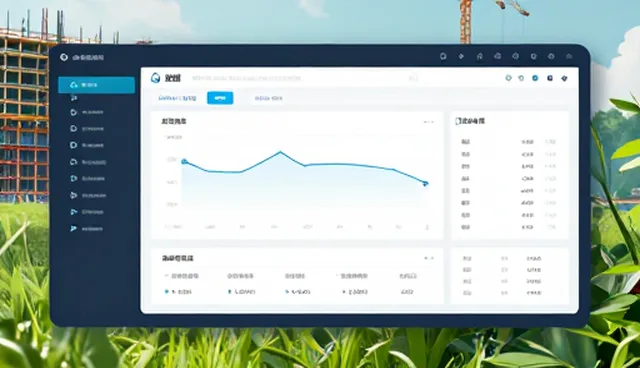Image resolution: width=640 pixels, height=368 pixels.
Task: Select the highlighted blue sidebar menu item
Action: click(x=96, y=85)
